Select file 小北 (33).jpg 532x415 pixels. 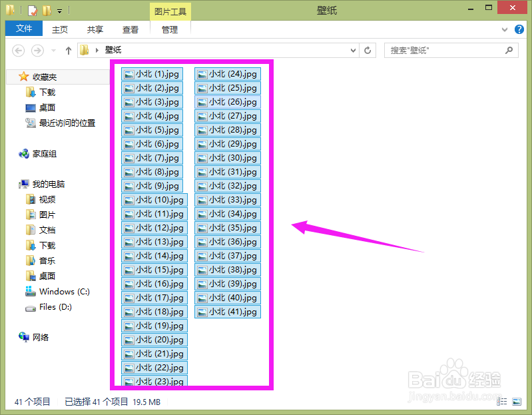click(x=228, y=201)
